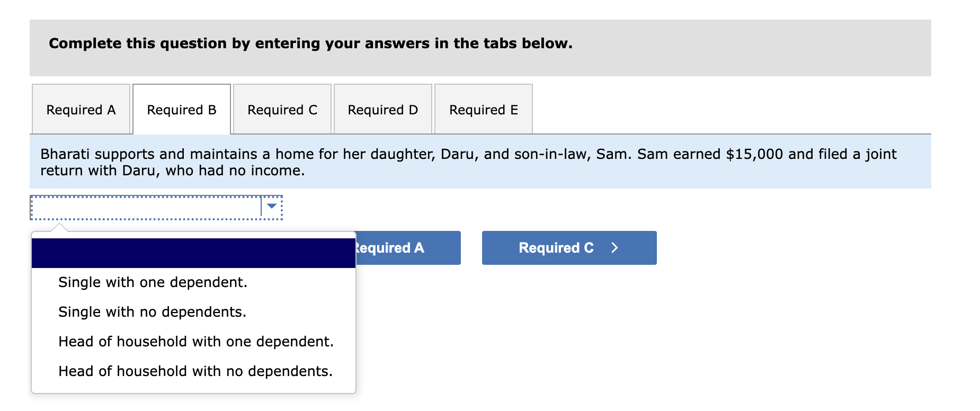
Task: Switch to the Required A tab
Action: click(x=81, y=110)
